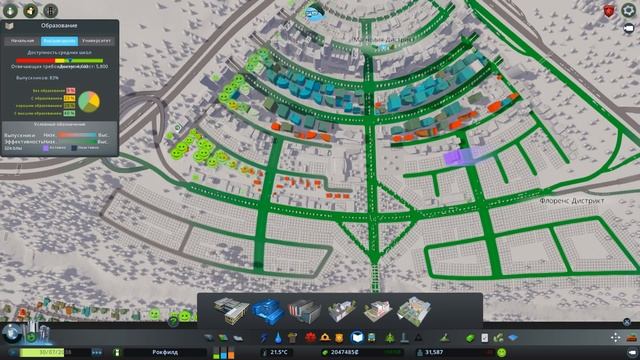
Task: Open the Districts tool
Action: 238,338
